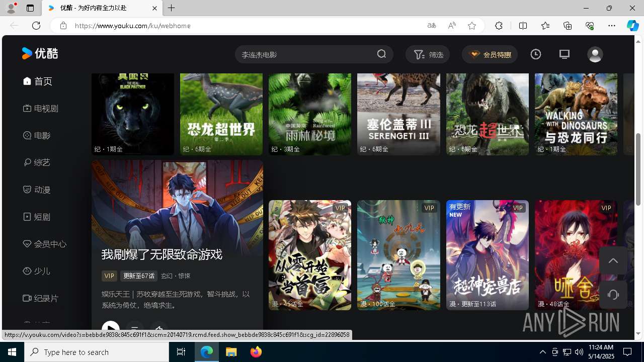The height and width of the screenshot is (362, 644).
Task: Open the favorites list
Action: (x=545, y=26)
